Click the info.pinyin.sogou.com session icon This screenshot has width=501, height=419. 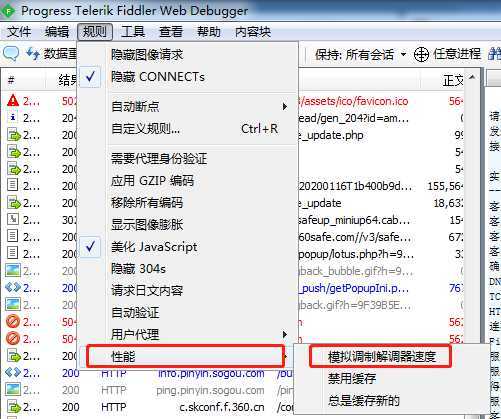(13, 373)
